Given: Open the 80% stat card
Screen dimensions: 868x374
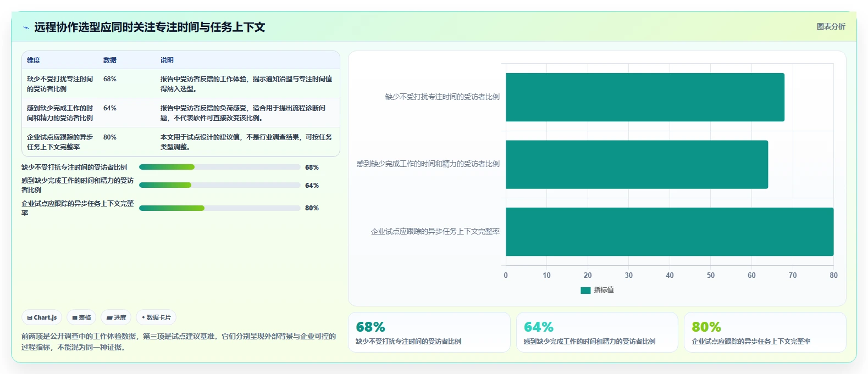Looking at the screenshot, I should click(x=765, y=332).
